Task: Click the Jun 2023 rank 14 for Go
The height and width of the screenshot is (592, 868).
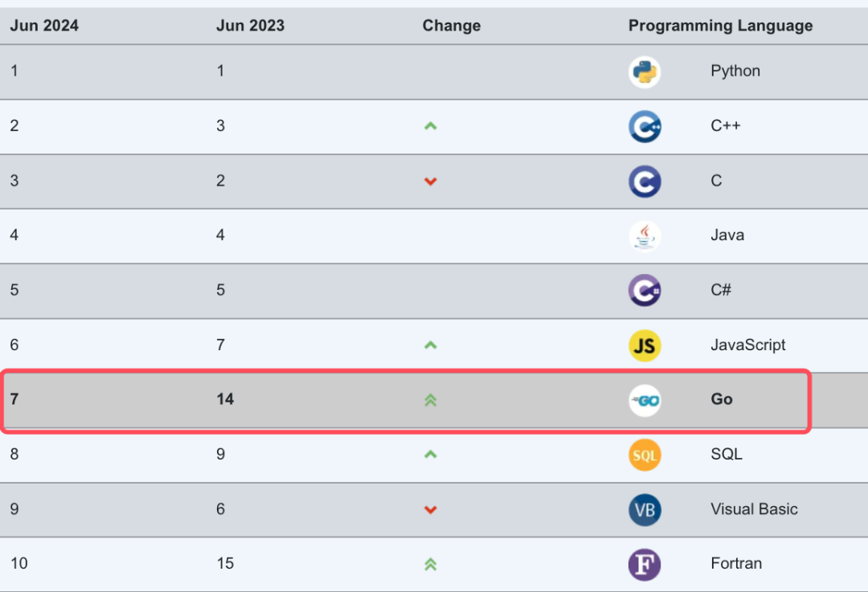Action: pos(225,399)
